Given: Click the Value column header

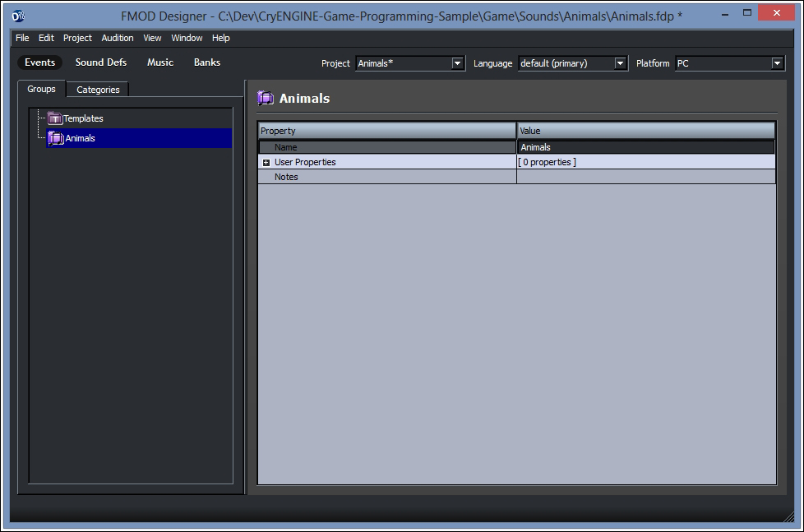Looking at the screenshot, I should coord(646,131).
